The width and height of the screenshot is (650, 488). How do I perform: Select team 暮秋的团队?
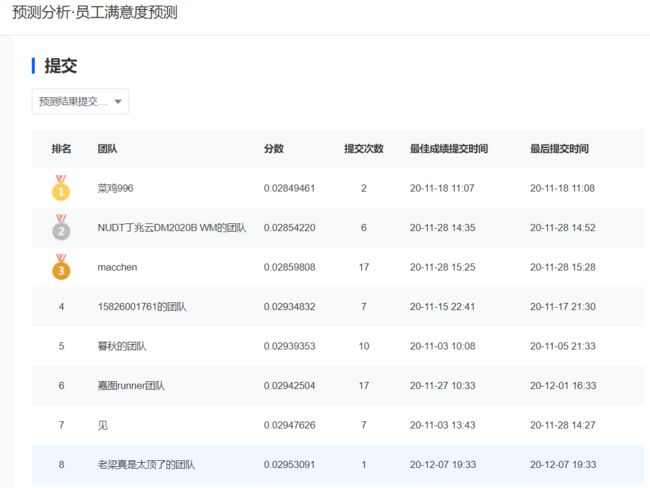(122, 346)
